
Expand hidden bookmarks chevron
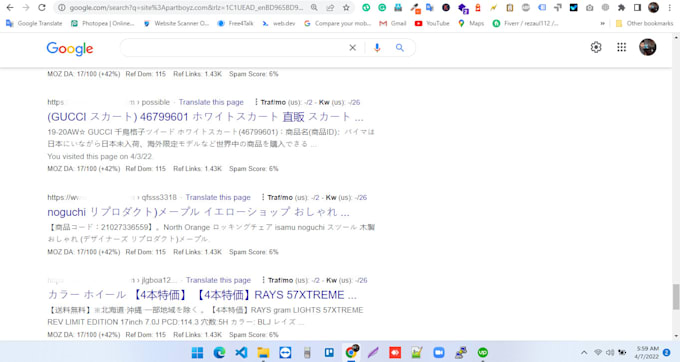602,23
